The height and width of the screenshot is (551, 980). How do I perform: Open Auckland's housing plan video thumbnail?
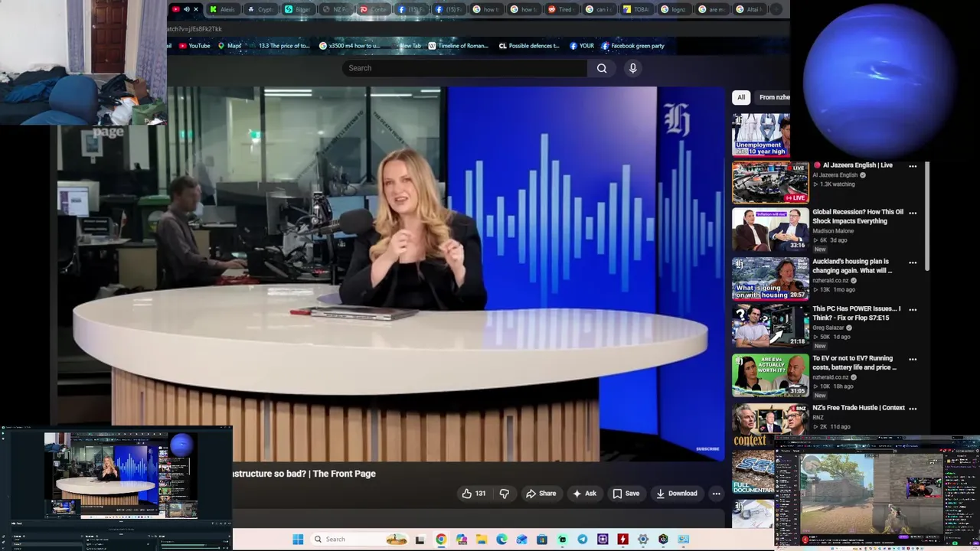(770, 279)
